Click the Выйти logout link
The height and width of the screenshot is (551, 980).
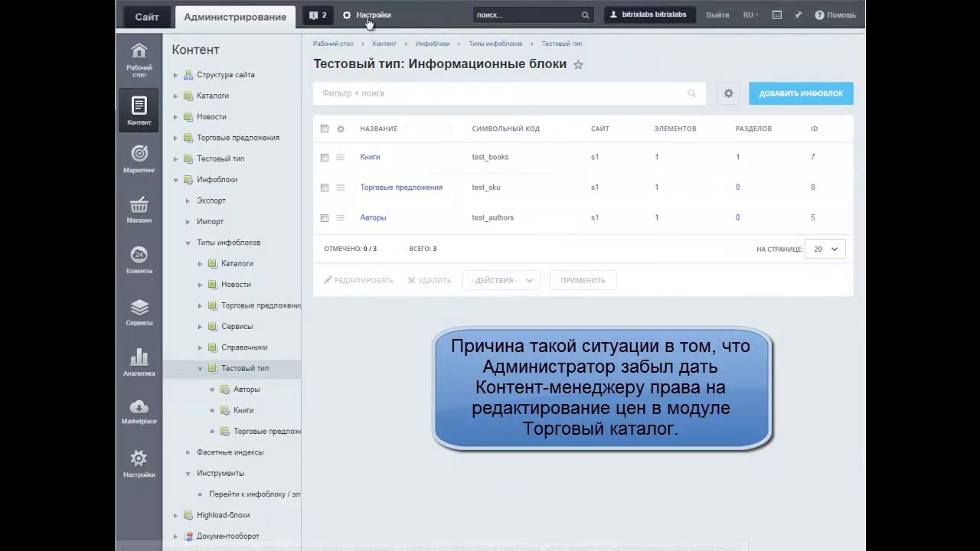pyautogui.click(x=717, y=15)
